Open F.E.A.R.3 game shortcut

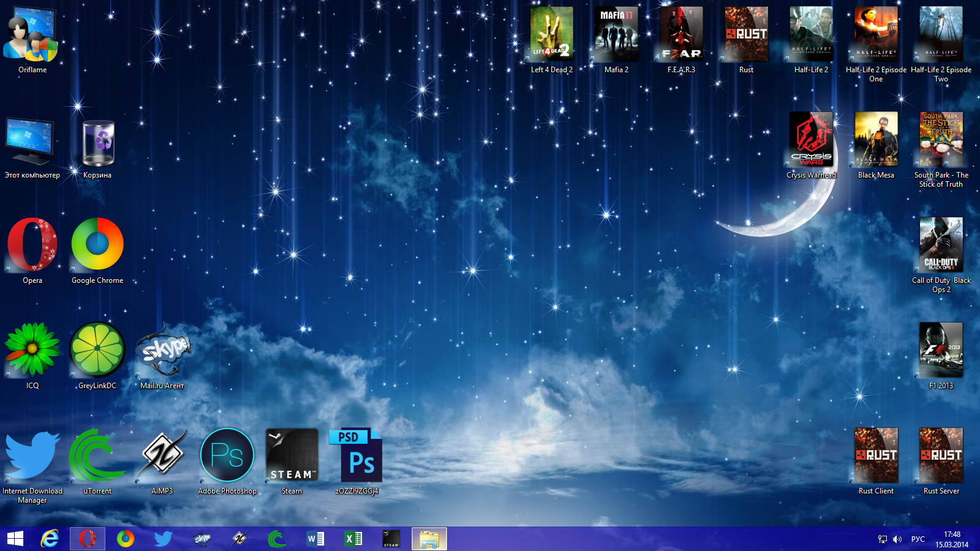(682, 41)
